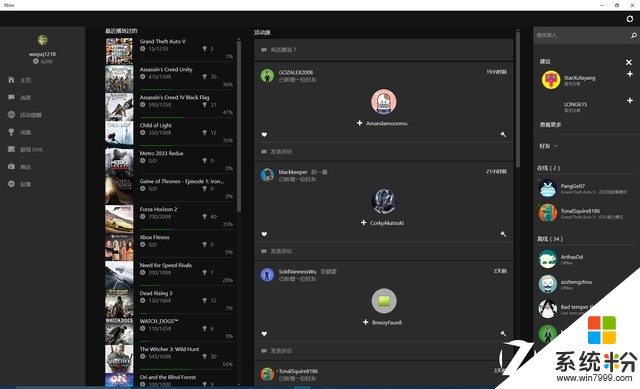Image resolution: width=640 pixels, height=389 pixels.
Task: Close the suggestions section with the X
Action: (629, 62)
